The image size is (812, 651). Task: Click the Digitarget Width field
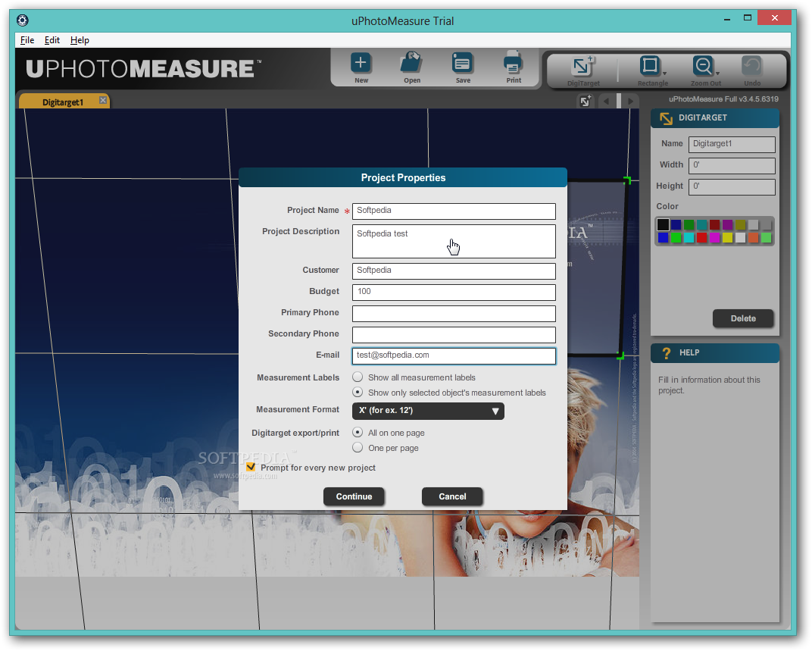coord(731,165)
